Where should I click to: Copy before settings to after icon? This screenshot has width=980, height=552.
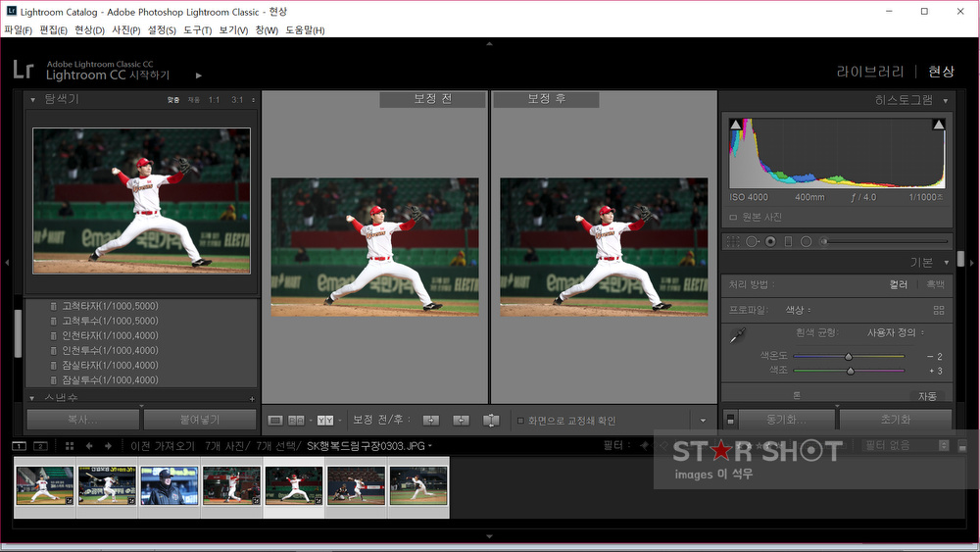[431, 421]
